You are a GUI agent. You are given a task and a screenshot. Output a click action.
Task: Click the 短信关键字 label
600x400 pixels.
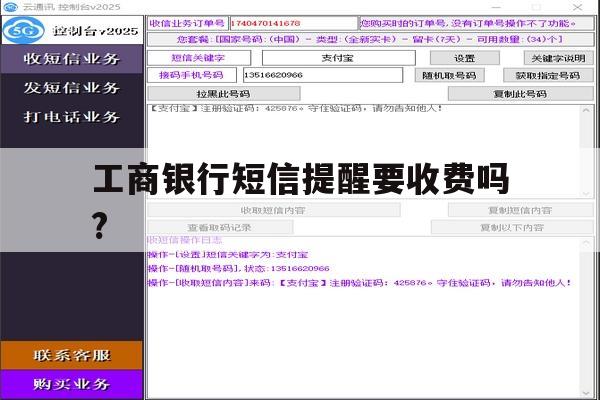click(199, 58)
